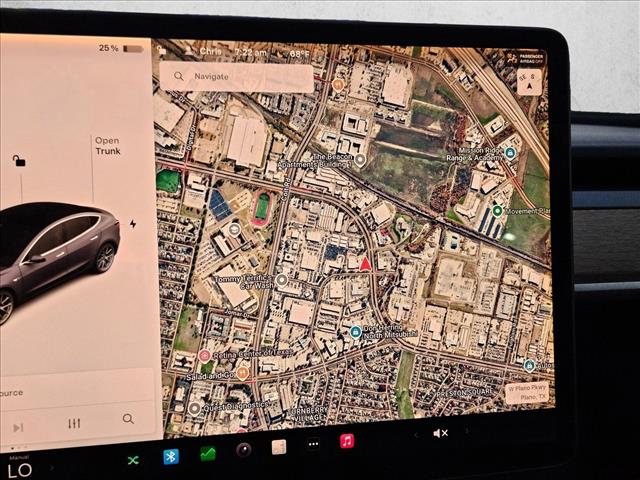Open the energy graph app

[x=208, y=453]
